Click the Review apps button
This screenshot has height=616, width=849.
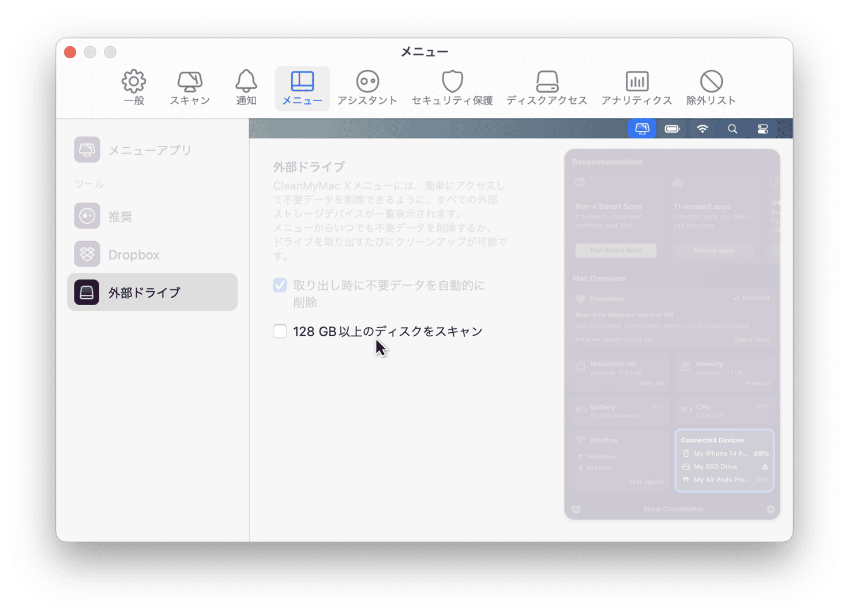(713, 250)
